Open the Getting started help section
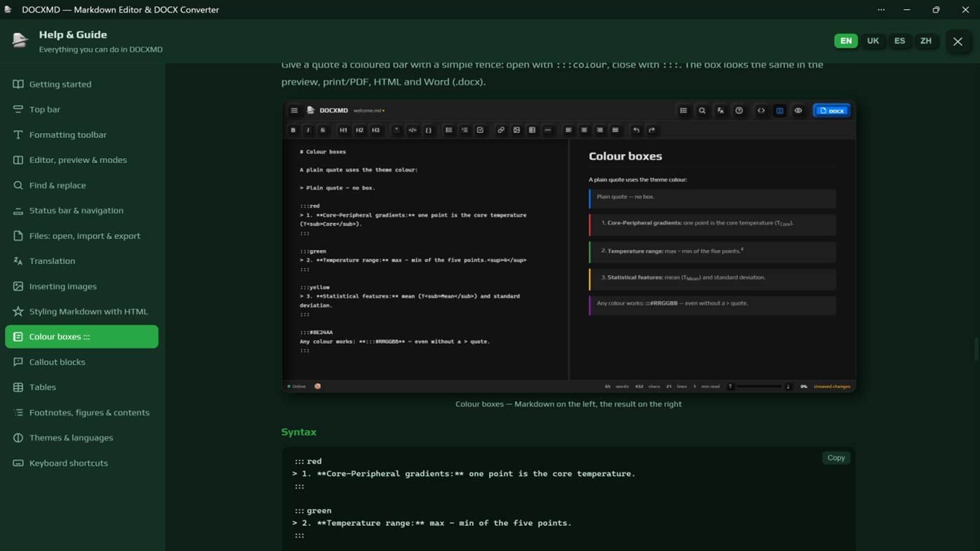 coord(81,84)
